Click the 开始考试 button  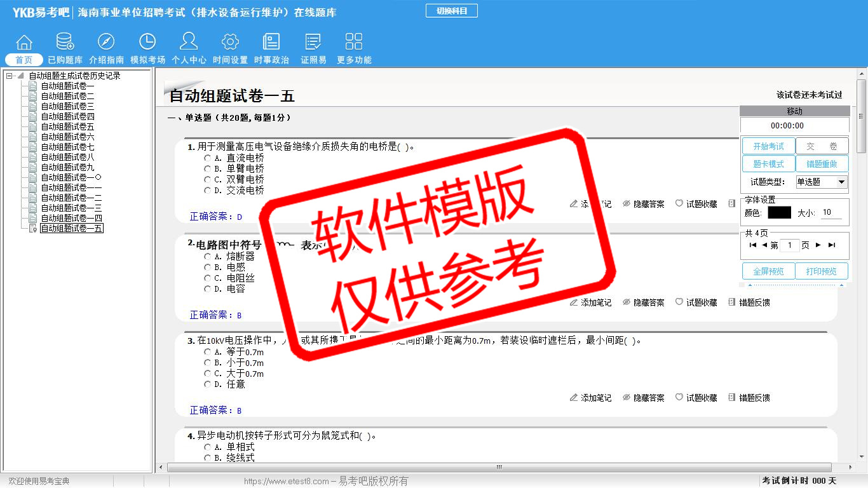coord(769,146)
